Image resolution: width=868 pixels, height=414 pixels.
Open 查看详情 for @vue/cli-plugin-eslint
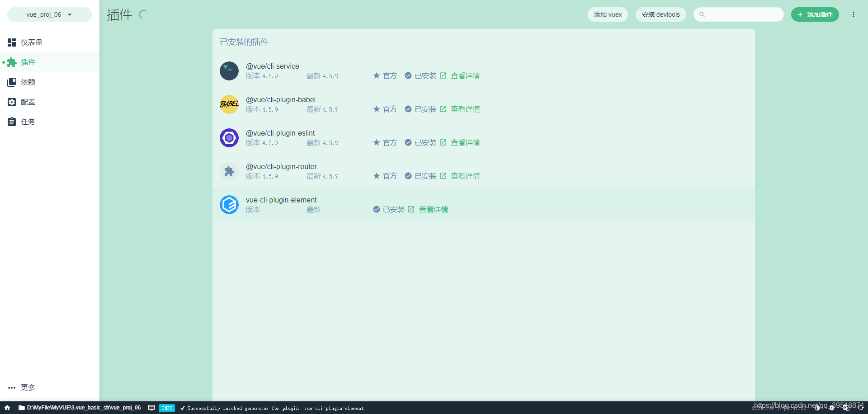(x=465, y=143)
